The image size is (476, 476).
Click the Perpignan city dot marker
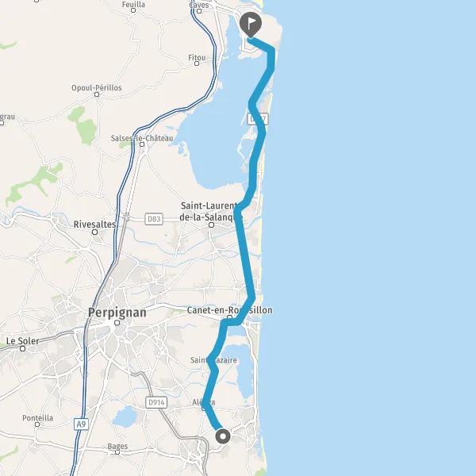(x=117, y=323)
